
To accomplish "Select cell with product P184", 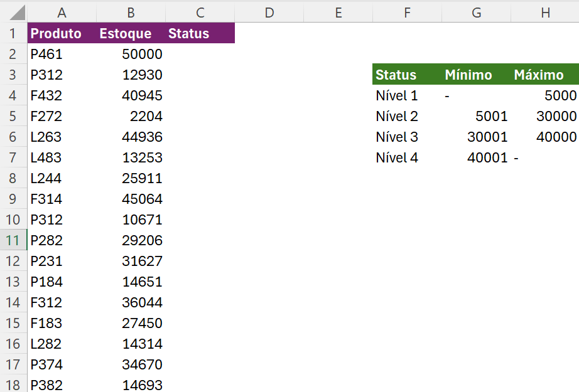I will coord(62,282).
